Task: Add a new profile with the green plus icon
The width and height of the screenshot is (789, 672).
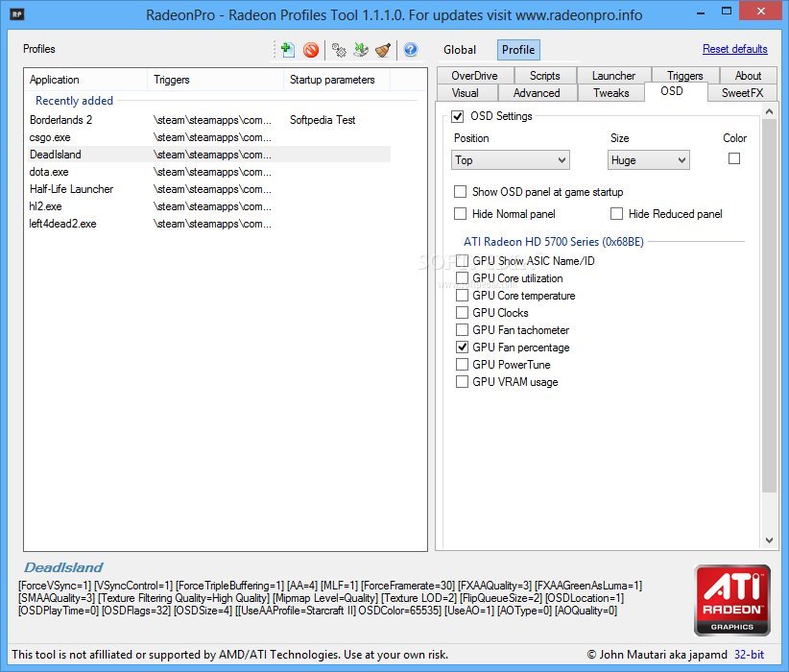Action: pyautogui.click(x=288, y=50)
